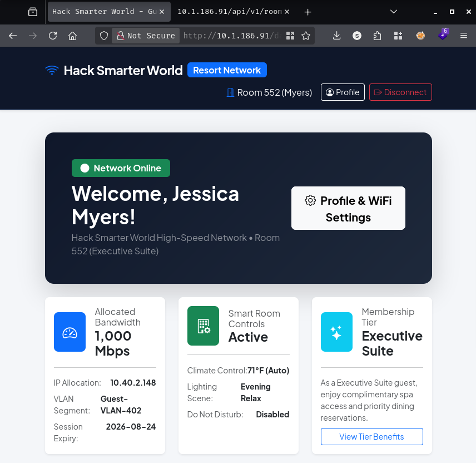Image resolution: width=476 pixels, height=463 pixels.
Task: Reload the current page
Action: pyautogui.click(x=53, y=36)
